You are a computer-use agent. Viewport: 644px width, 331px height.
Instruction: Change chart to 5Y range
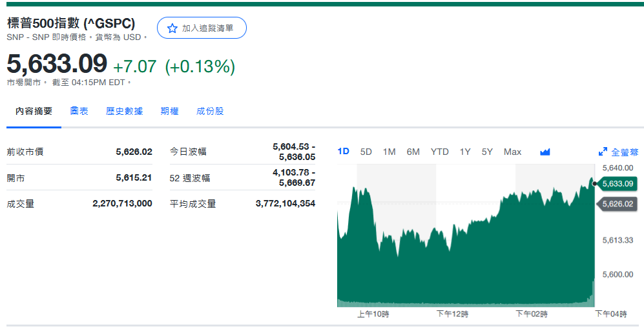click(487, 152)
